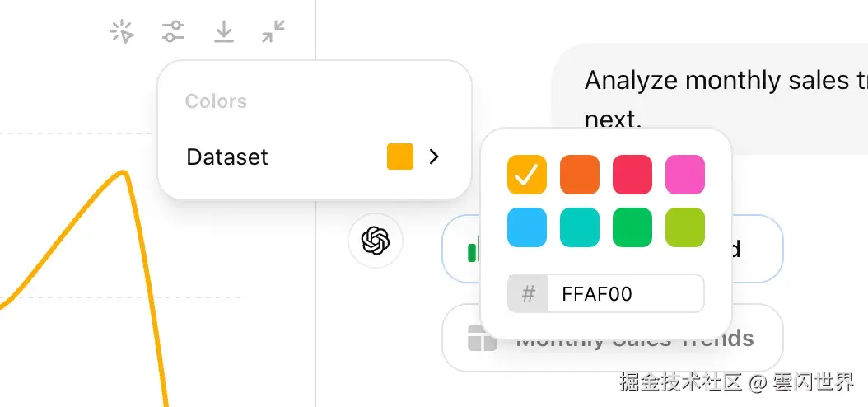Click the ChatGPT logo avatar
Image resolution: width=868 pixels, height=407 pixels.
tap(375, 241)
